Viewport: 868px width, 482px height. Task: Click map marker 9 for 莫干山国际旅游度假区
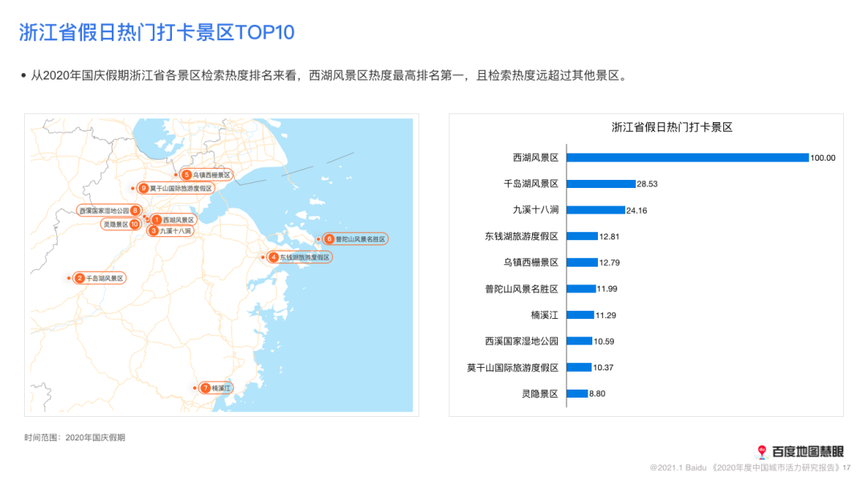pos(144,188)
